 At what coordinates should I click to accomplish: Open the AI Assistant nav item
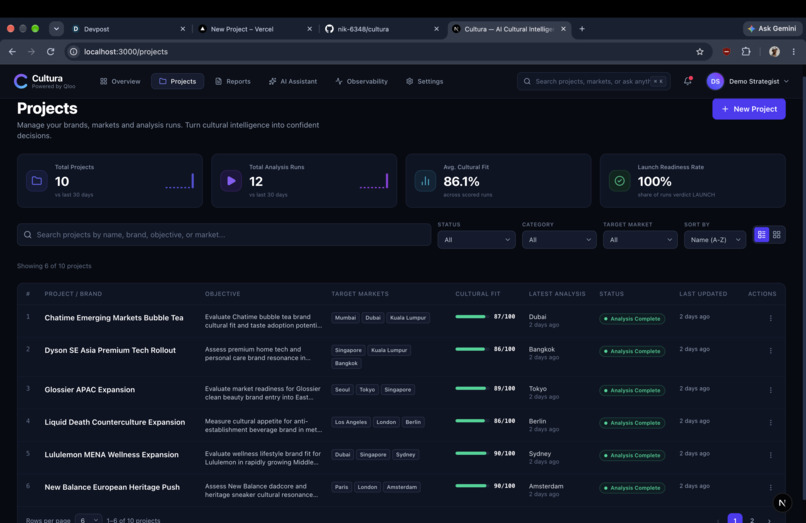293,81
